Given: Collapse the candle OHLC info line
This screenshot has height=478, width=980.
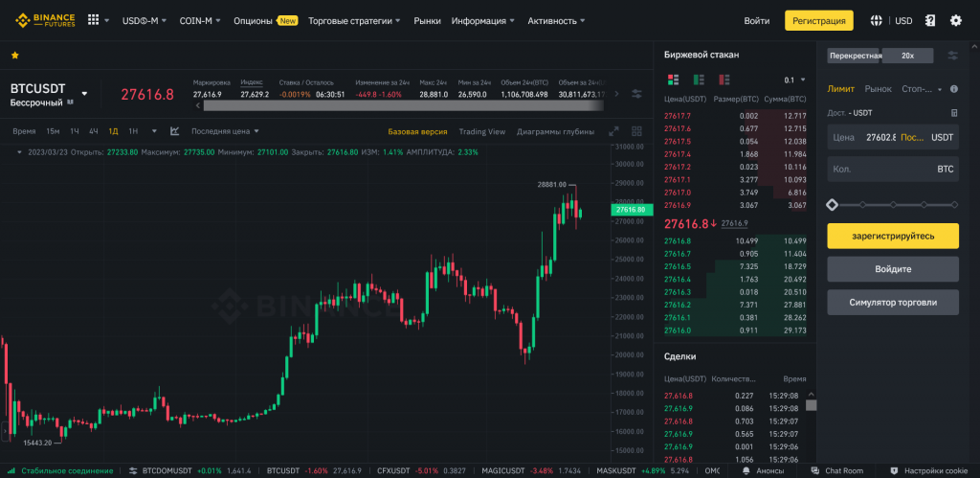Looking at the screenshot, I should (x=19, y=152).
